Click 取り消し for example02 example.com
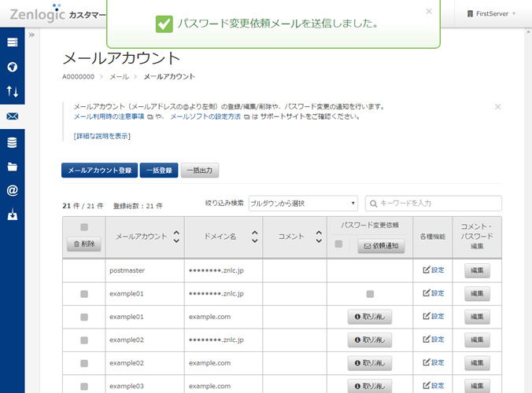 [369, 363]
